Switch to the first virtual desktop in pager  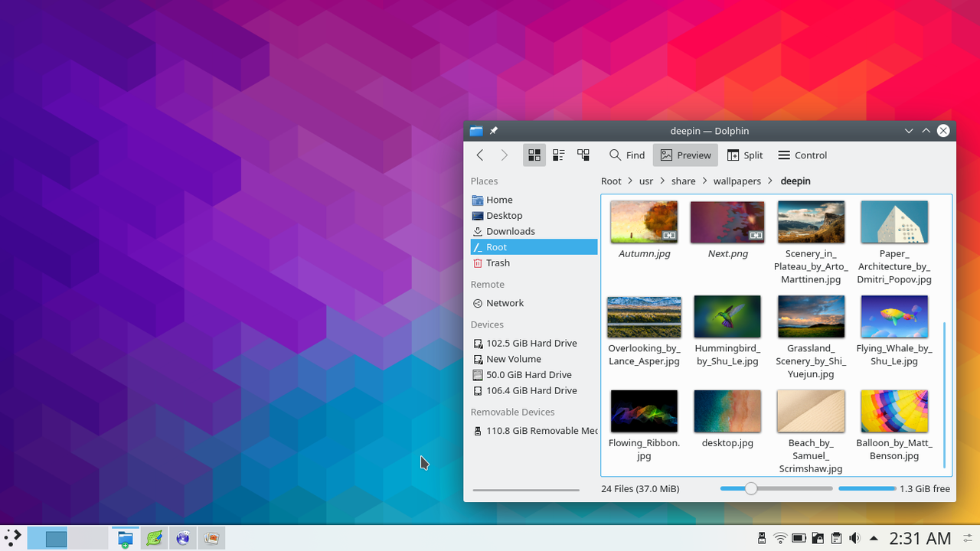point(47,539)
